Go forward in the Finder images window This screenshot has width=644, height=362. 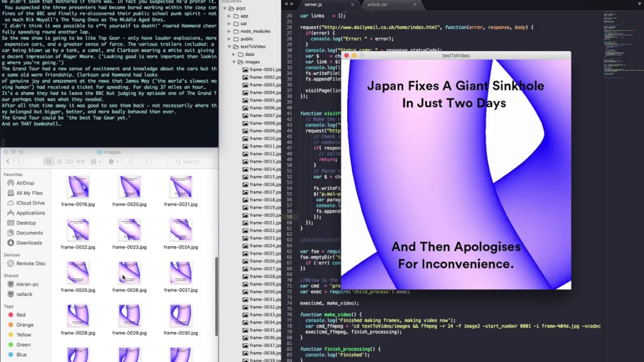[x=18, y=161]
